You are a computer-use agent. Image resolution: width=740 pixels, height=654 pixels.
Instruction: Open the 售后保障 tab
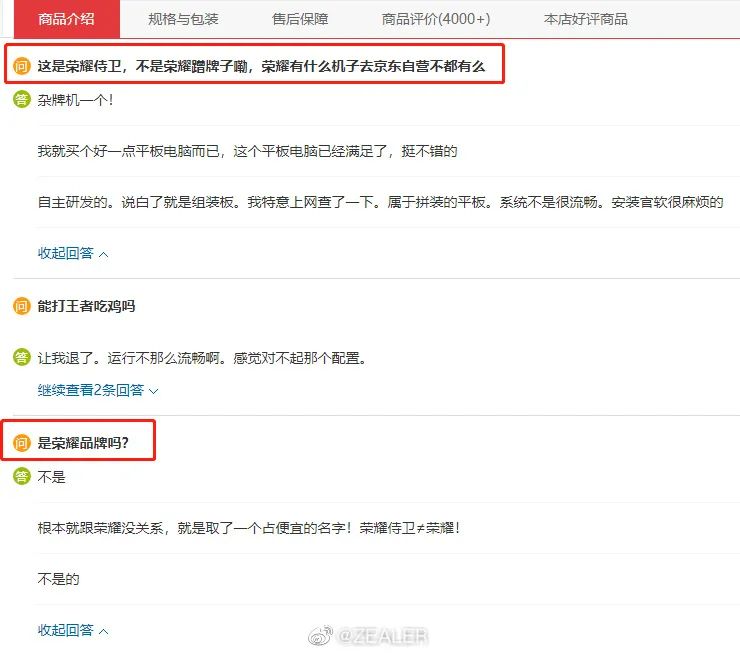point(300,19)
